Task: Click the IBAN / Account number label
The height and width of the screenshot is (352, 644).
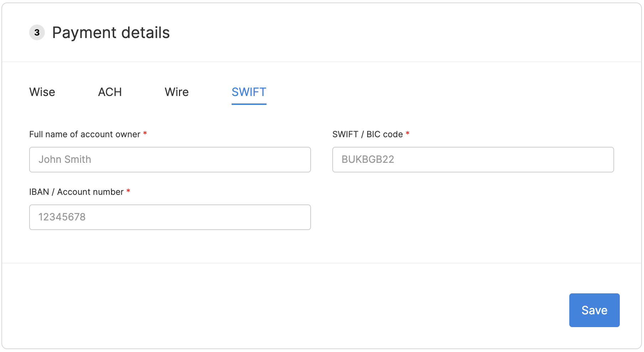Action: [76, 192]
